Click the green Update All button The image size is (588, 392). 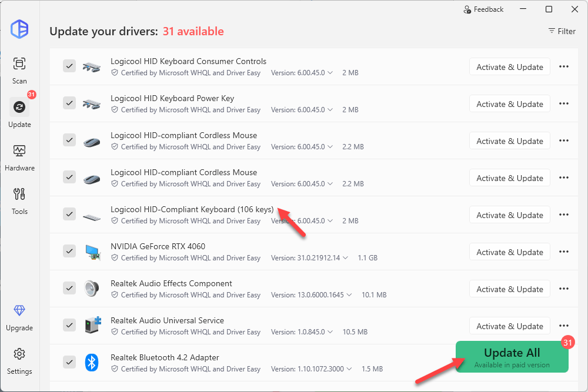(x=512, y=357)
